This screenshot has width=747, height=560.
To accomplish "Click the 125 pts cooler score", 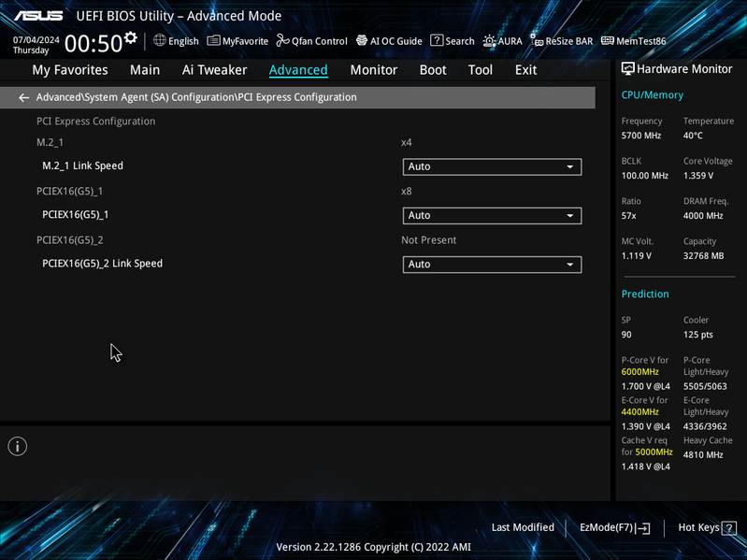I will click(x=698, y=335).
